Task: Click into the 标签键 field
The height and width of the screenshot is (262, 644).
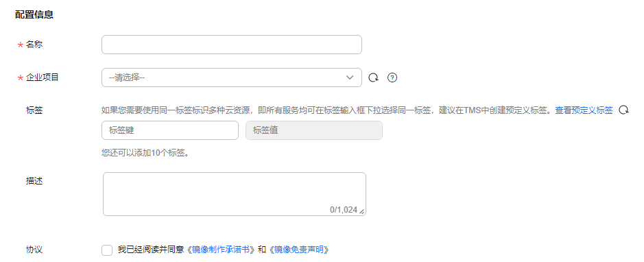Action: pos(170,130)
